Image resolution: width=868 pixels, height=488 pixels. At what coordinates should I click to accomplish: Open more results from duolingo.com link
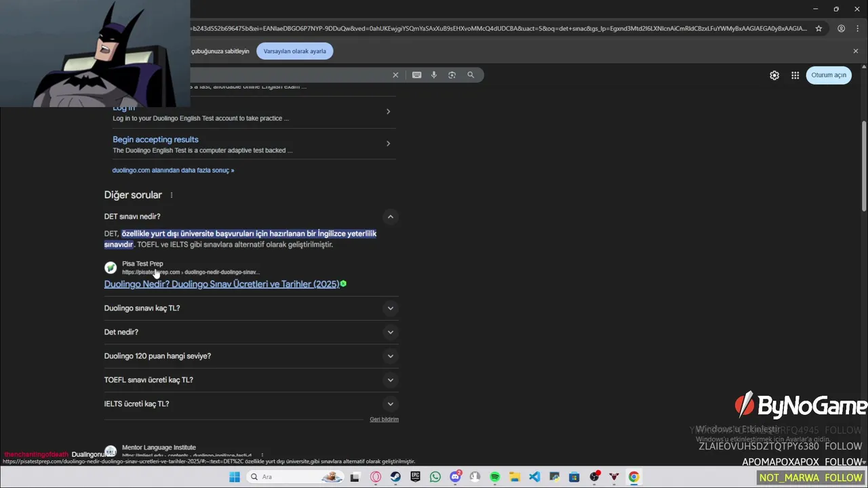[173, 170]
